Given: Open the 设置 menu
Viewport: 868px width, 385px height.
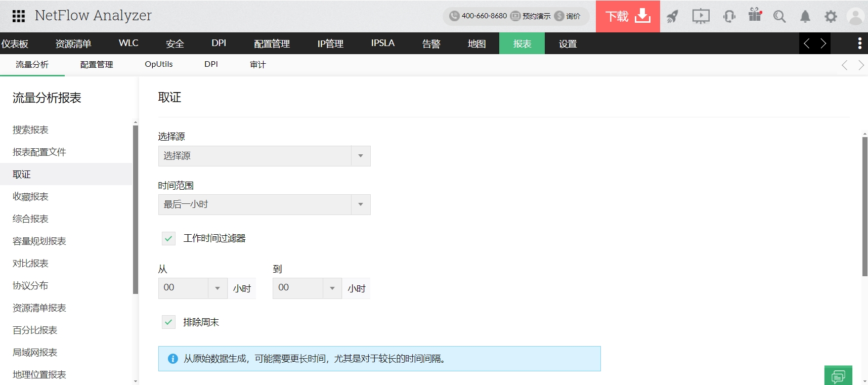Looking at the screenshot, I should click(568, 44).
